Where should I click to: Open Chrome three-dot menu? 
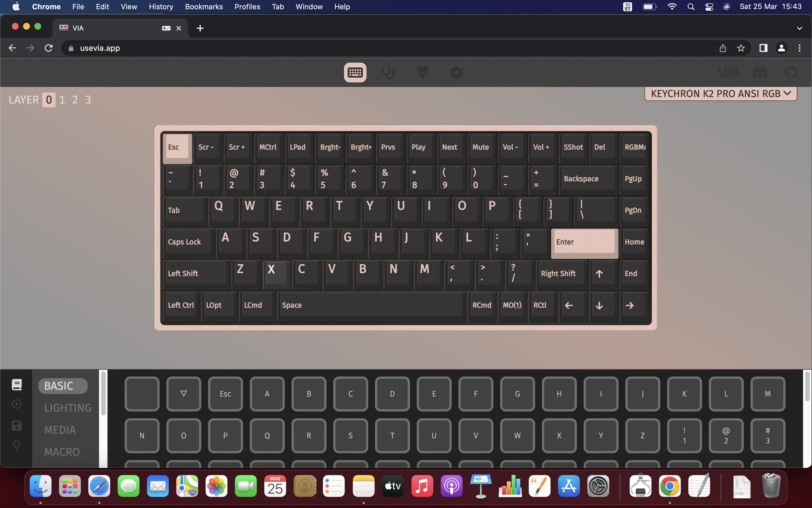tap(799, 48)
